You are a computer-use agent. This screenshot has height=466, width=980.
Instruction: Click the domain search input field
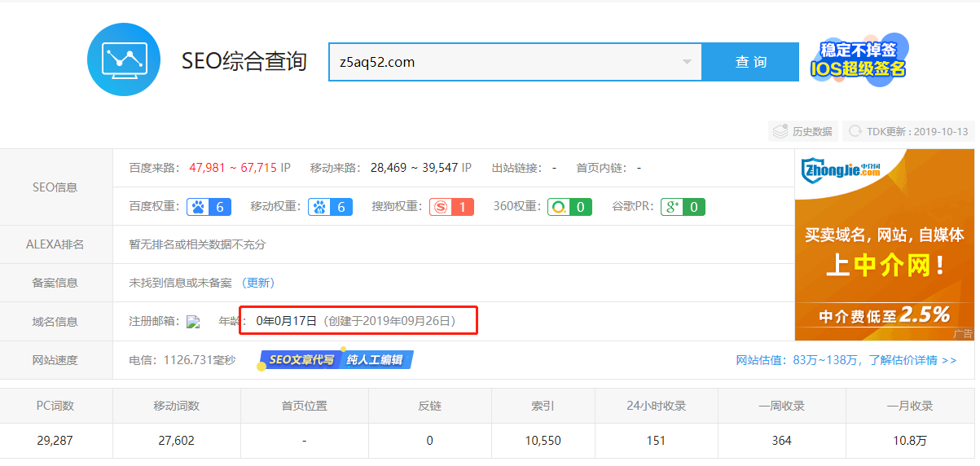tap(515, 62)
